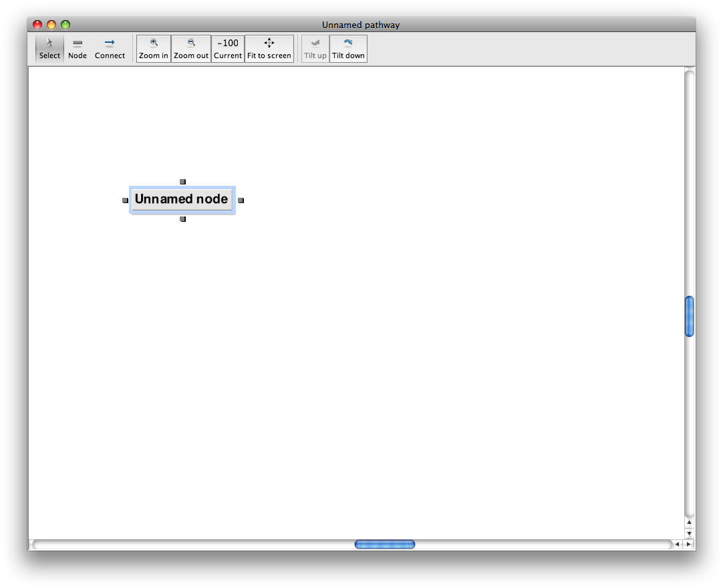This screenshot has width=723, height=588.
Task: Click the scroll down arrow
Action: [x=690, y=533]
